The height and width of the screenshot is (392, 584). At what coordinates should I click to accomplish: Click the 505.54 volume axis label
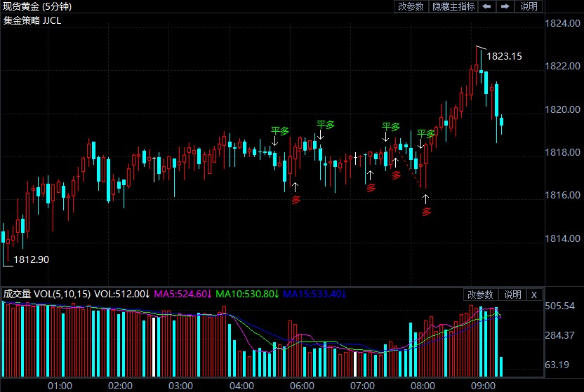click(x=560, y=306)
